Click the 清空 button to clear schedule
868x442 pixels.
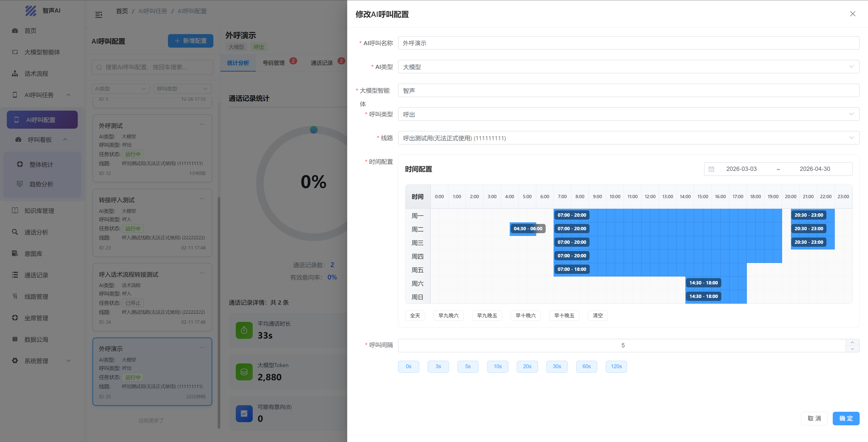tap(597, 315)
